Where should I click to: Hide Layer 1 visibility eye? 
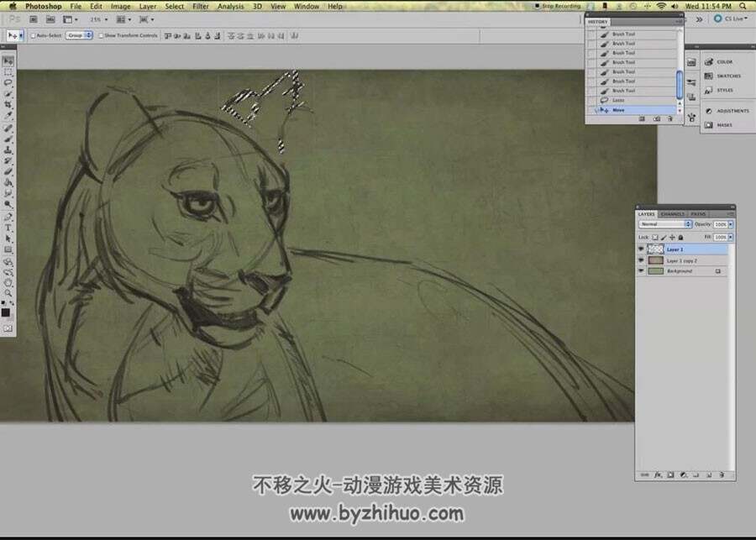641,249
